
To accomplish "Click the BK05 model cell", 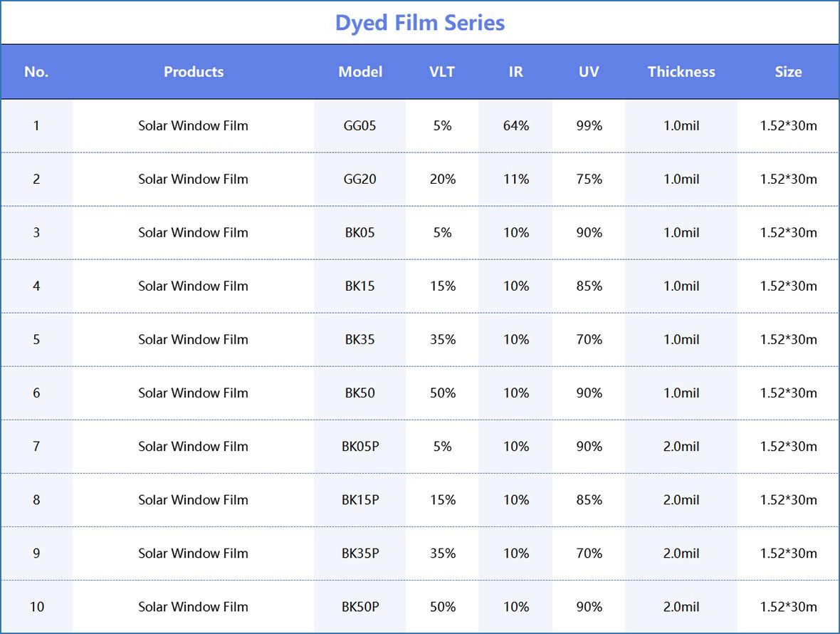I will point(360,233).
